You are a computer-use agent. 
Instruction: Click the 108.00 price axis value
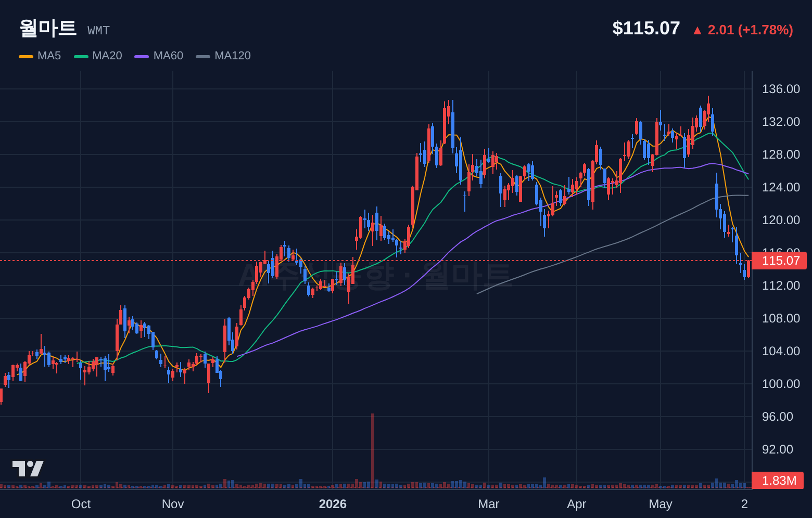pos(781,318)
